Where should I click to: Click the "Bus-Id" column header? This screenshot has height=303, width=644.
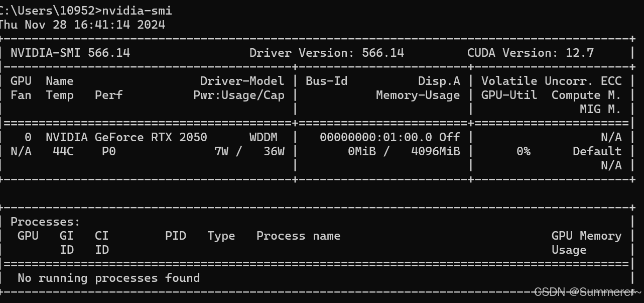click(327, 81)
